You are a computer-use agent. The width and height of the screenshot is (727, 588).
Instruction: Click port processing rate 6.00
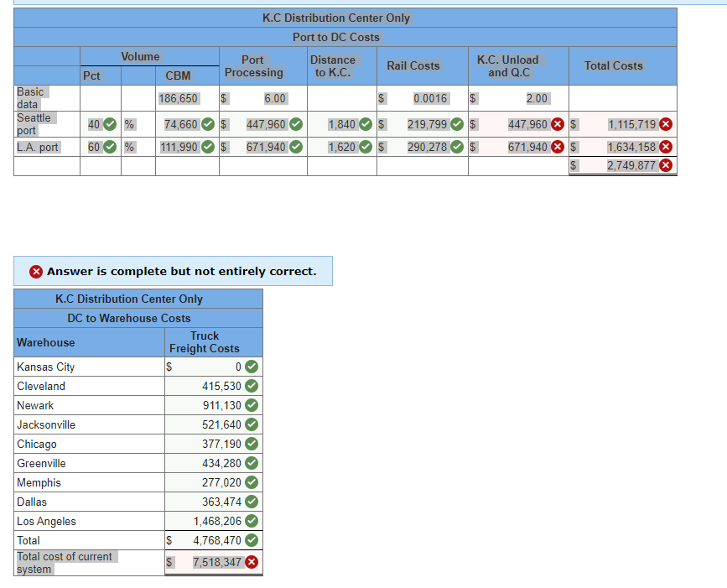[275, 98]
